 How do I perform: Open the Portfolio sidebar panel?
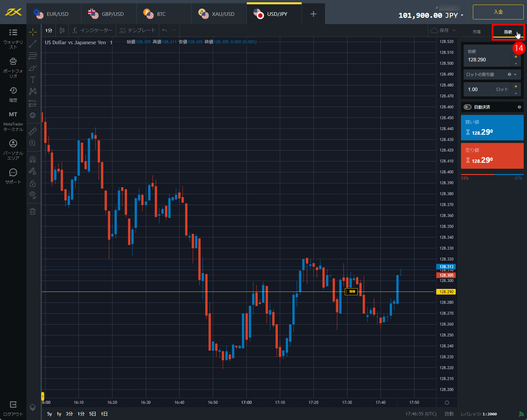pos(13,67)
